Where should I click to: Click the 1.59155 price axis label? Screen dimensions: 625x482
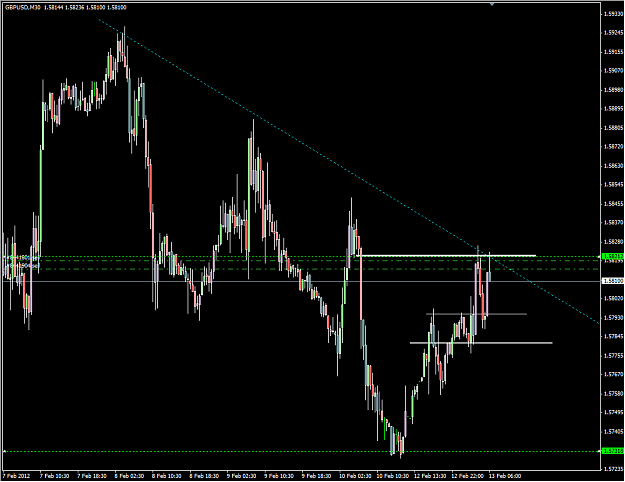pyautogui.click(x=613, y=52)
